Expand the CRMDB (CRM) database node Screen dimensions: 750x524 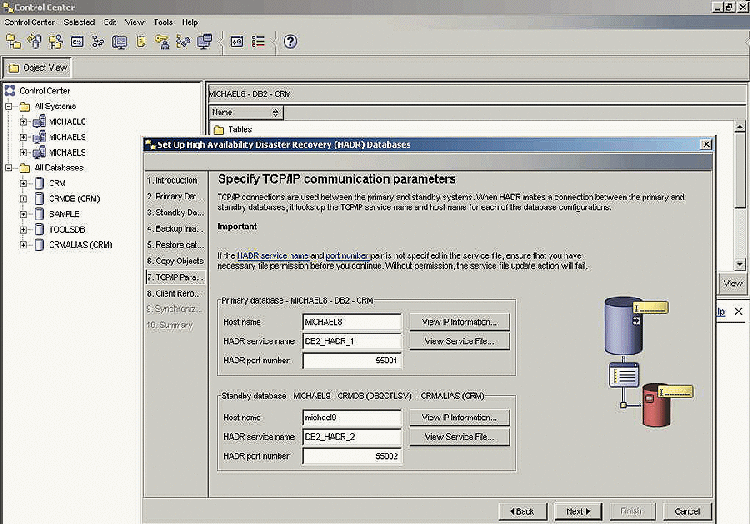pos(23,198)
